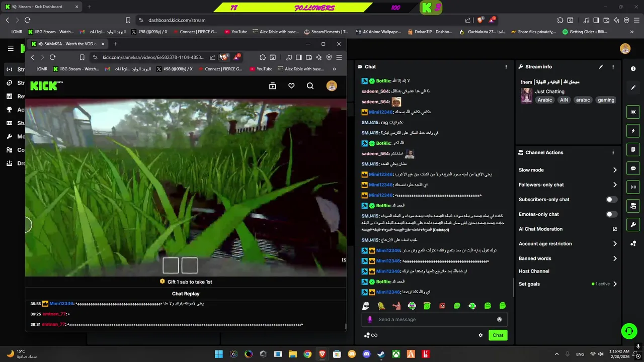Open Stream info three-dot menu
This screenshot has height=362, width=644.
tap(613, 66)
